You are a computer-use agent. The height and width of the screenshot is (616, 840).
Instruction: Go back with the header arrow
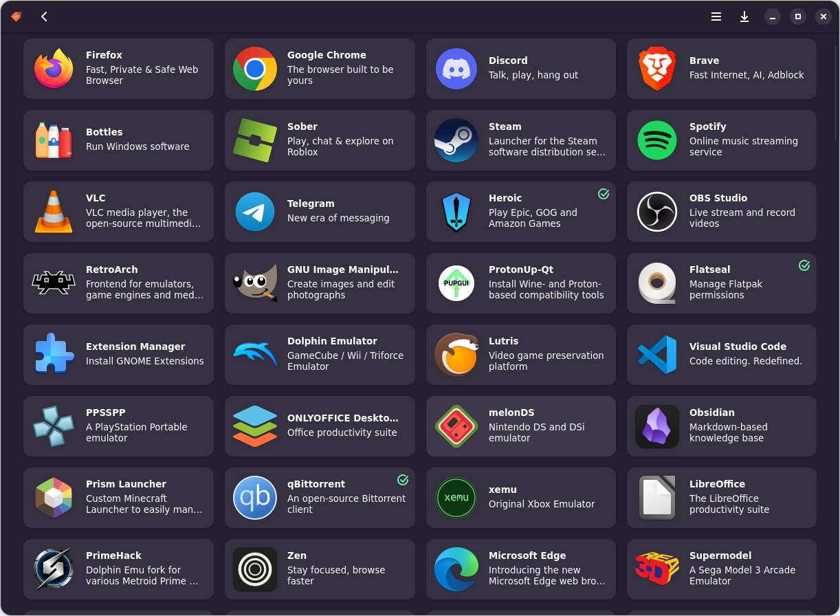(44, 16)
